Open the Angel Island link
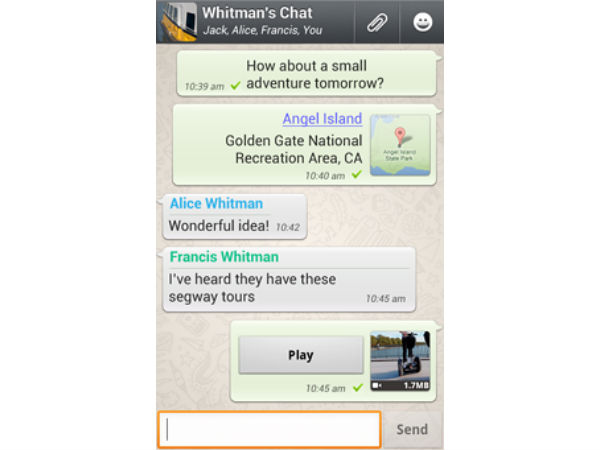The width and height of the screenshot is (600, 450). click(x=322, y=119)
